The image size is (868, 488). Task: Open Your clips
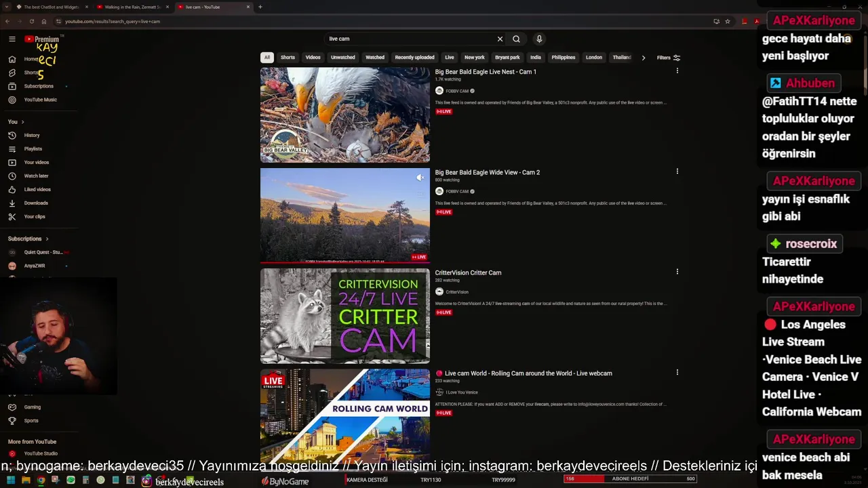[35, 216]
